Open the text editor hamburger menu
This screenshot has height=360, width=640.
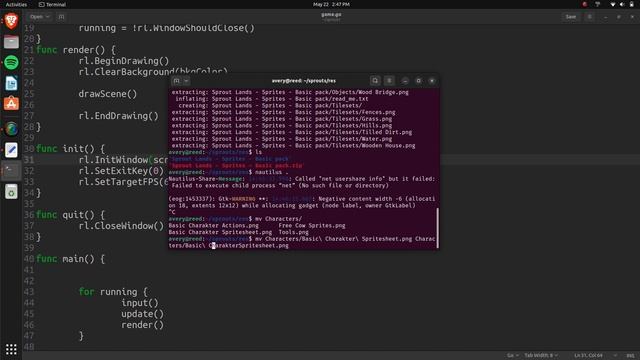589,17
